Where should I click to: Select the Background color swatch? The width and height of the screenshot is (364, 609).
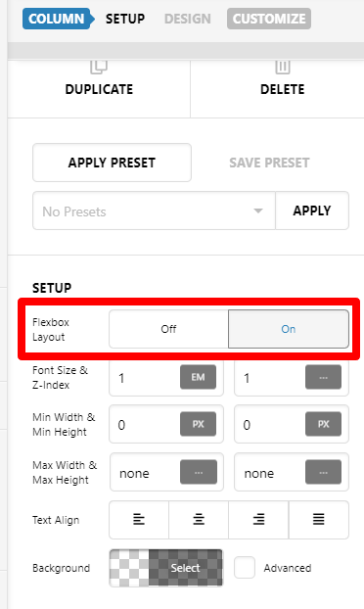pos(166,568)
